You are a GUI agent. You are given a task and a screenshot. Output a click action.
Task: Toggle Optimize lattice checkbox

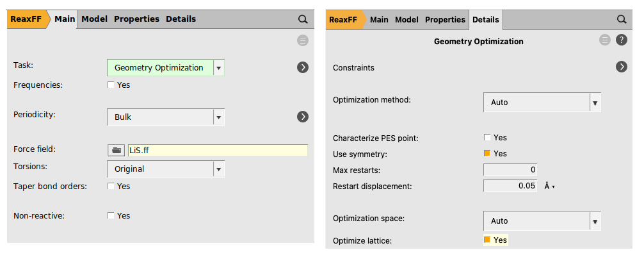pos(487,240)
